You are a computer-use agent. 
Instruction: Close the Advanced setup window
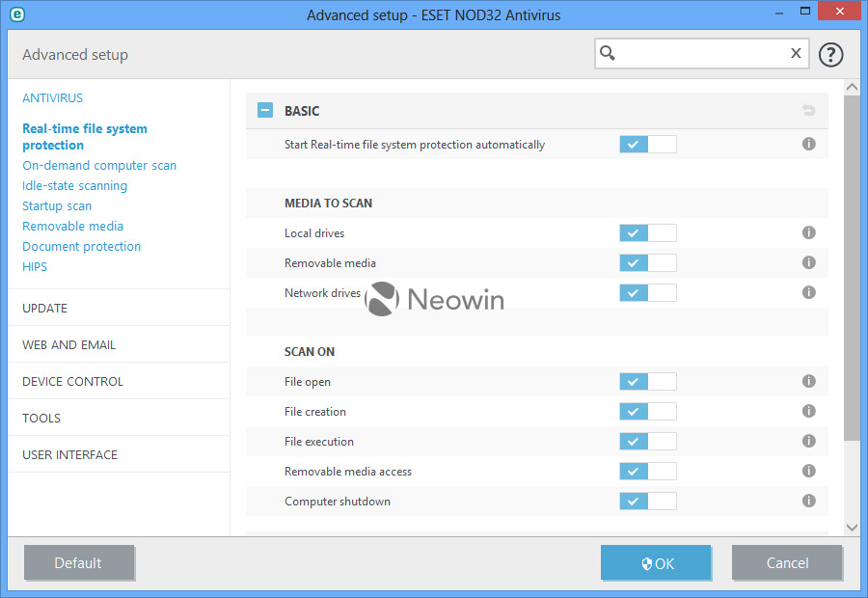(x=839, y=11)
